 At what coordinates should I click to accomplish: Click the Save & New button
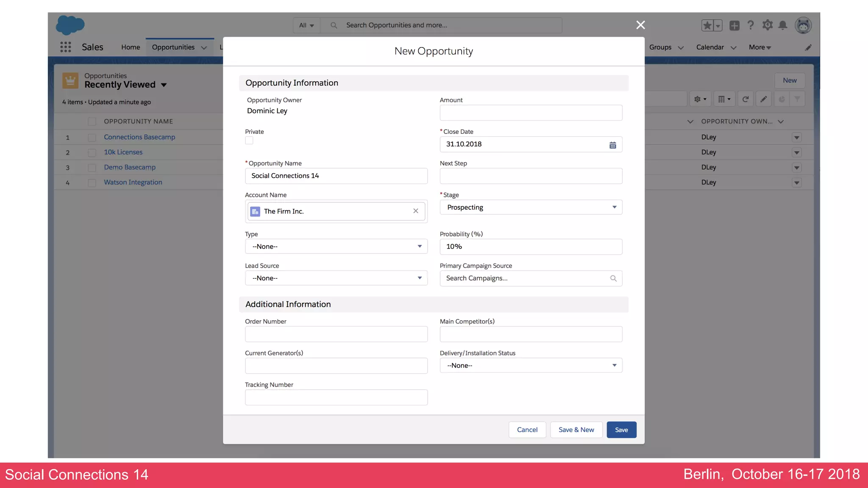coord(576,430)
